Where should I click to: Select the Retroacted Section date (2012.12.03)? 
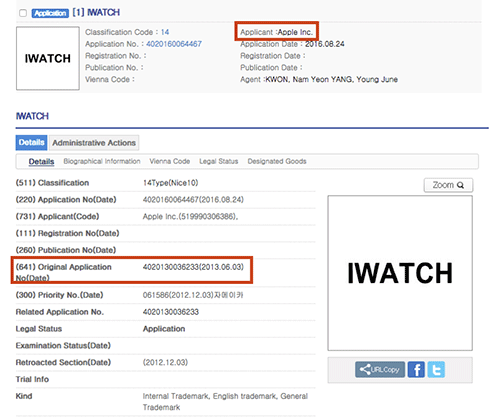point(165,362)
